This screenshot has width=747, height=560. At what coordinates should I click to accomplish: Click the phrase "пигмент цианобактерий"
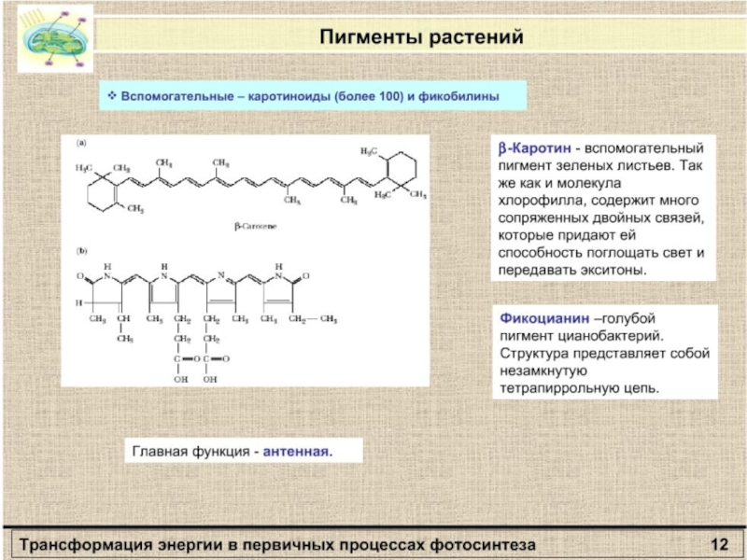point(581,336)
